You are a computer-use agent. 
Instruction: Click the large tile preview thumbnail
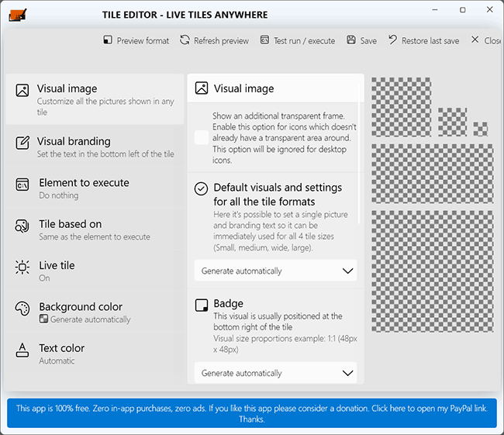(433, 271)
